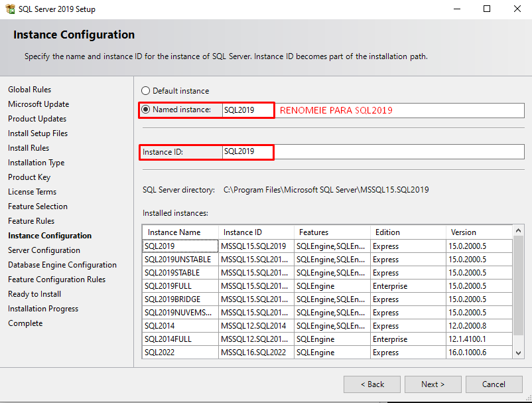This screenshot has width=532, height=403.
Task: Click the installed instances scrollbar thumb
Action: (x=518, y=285)
